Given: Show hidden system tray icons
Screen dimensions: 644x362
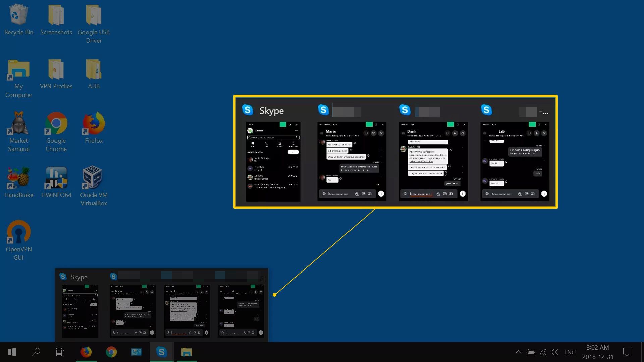Looking at the screenshot, I should click(x=518, y=352).
